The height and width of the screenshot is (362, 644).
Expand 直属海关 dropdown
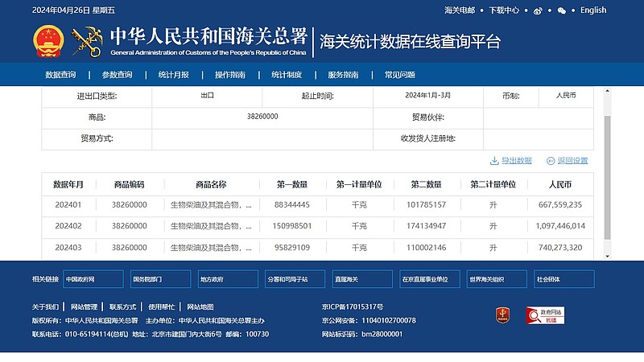(x=362, y=279)
